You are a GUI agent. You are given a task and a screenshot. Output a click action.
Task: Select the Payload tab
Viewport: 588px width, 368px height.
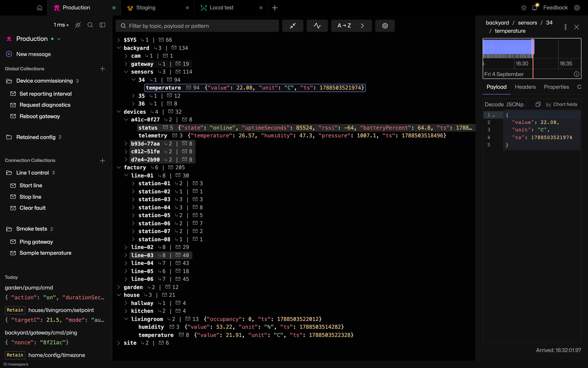(496, 87)
